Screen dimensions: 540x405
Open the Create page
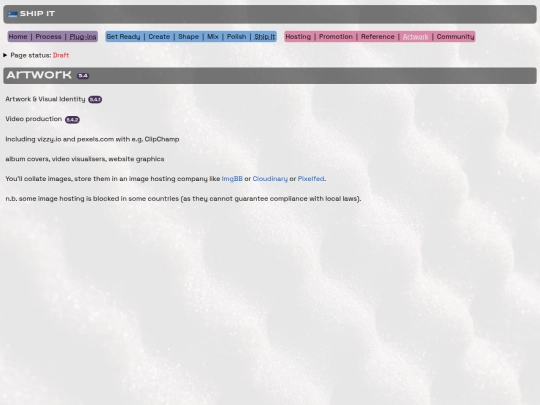click(x=159, y=37)
